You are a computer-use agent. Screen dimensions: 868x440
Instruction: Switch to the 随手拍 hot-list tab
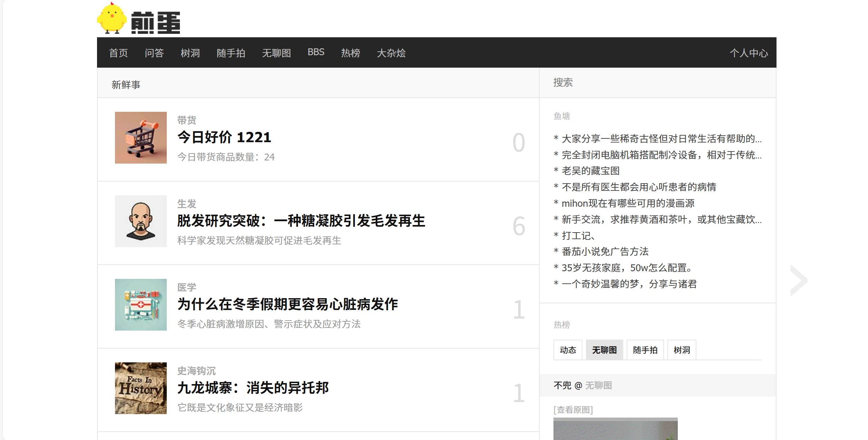tap(645, 350)
